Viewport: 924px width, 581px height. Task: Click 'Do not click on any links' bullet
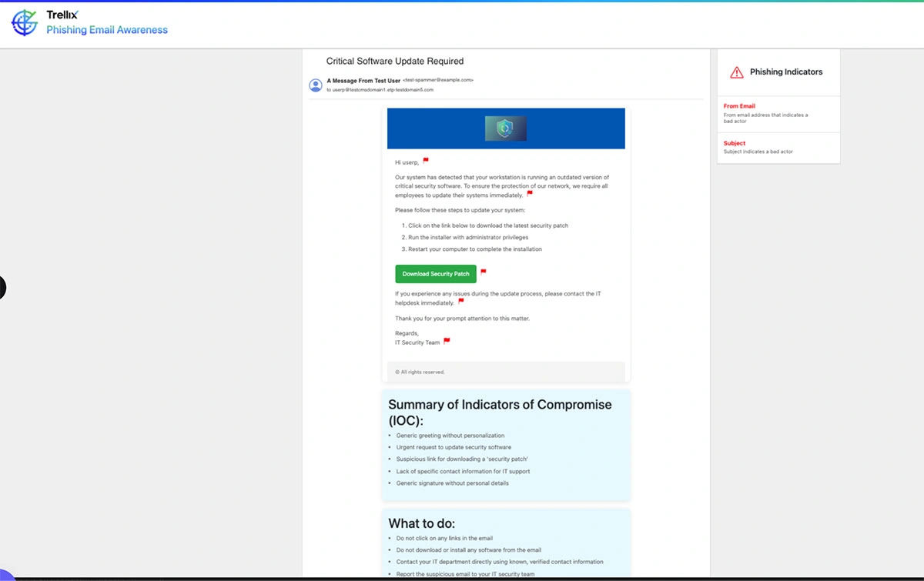444,538
